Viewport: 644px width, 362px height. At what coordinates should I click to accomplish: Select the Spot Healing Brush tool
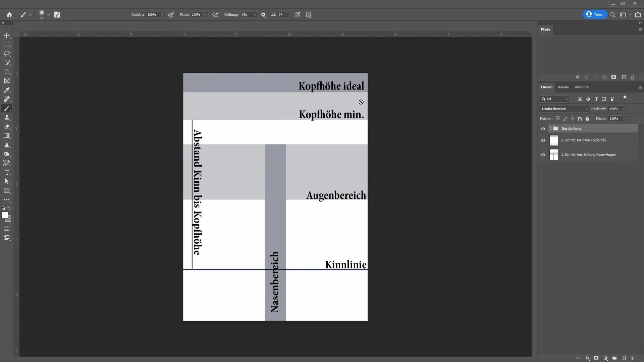[x=7, y=99]
